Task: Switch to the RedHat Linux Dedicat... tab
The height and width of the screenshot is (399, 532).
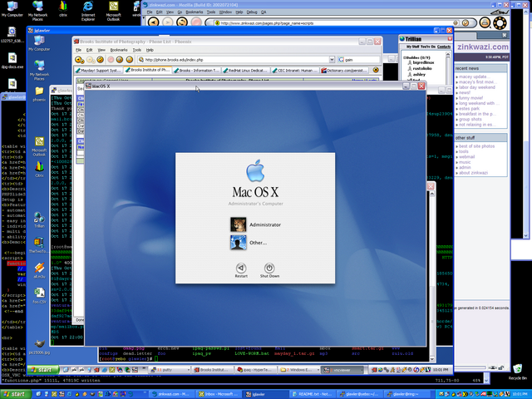Action: (246, 70)
